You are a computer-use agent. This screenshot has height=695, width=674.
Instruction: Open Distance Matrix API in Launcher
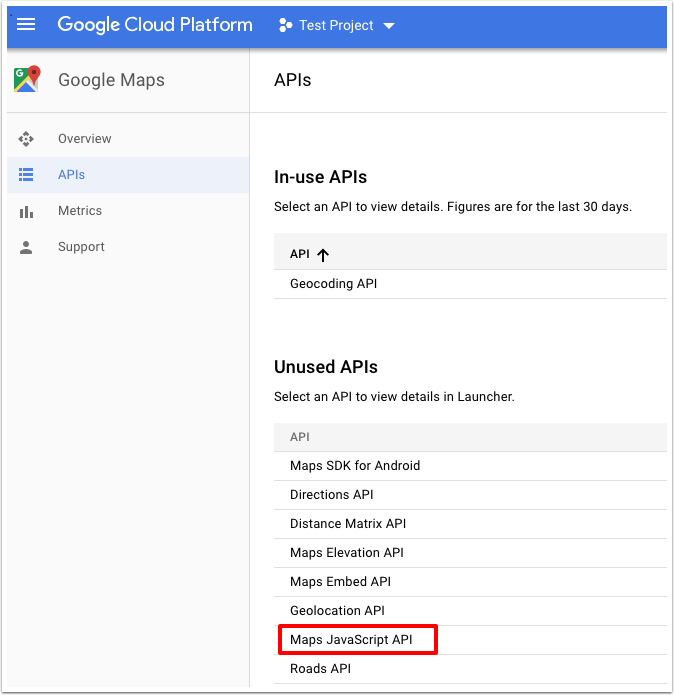470,524
